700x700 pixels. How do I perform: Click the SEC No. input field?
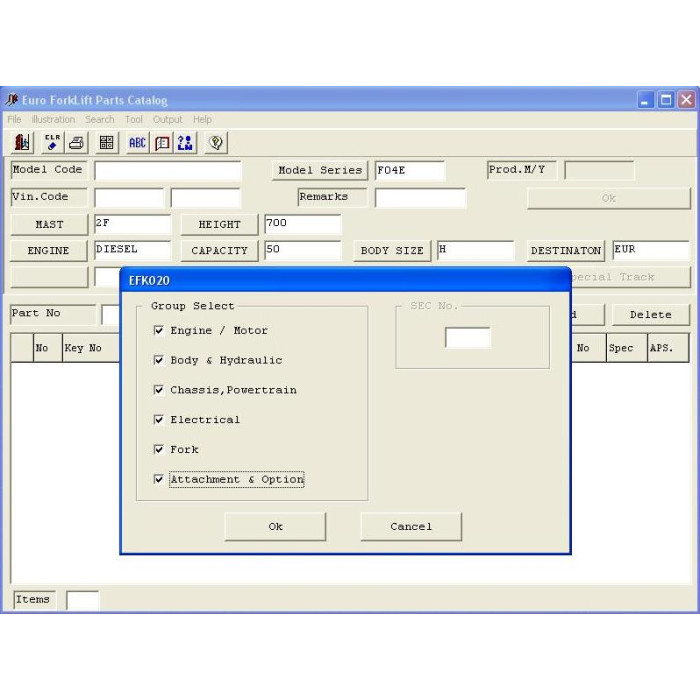tap(468, 337)
